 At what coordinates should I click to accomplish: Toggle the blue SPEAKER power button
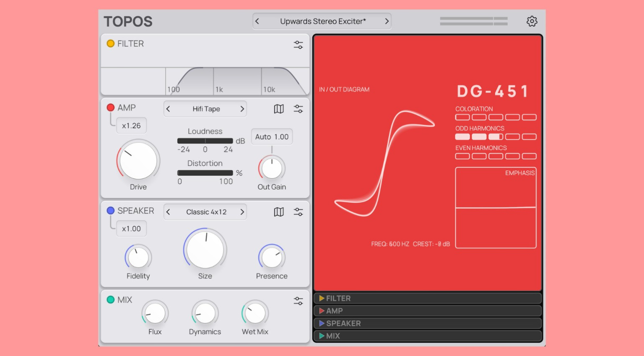[111, 211]
